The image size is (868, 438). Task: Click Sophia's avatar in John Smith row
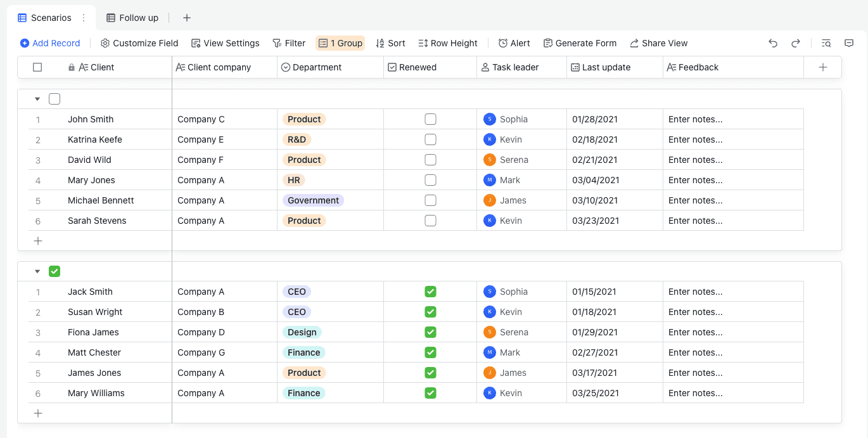pos(489,119)
